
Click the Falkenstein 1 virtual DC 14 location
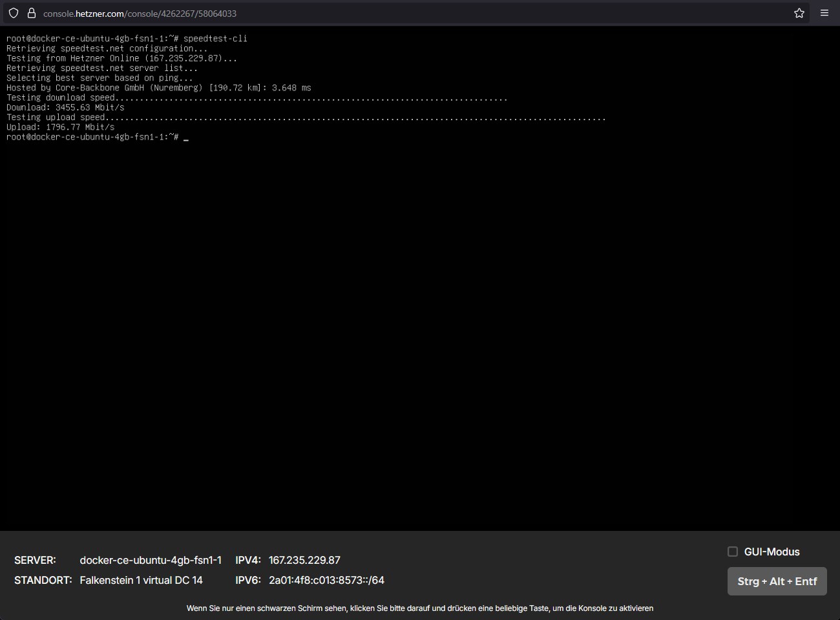141,580
